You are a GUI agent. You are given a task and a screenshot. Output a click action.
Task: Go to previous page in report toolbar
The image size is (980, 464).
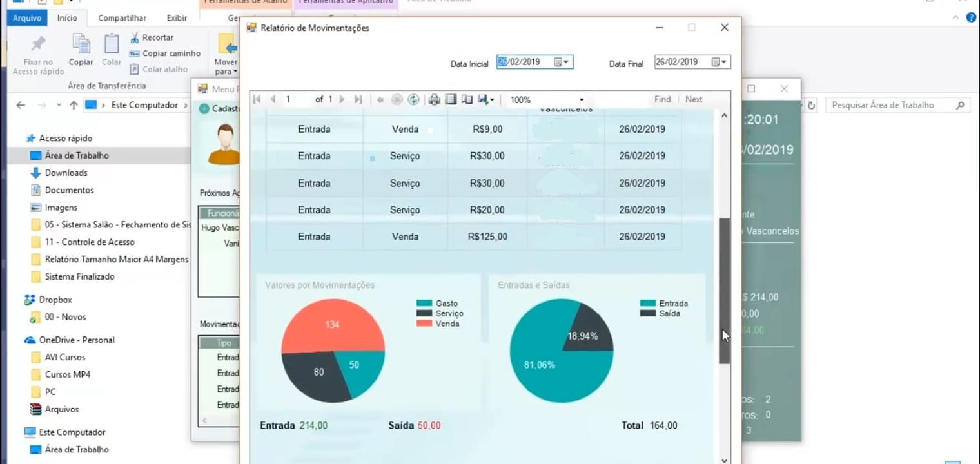(273, 99)
